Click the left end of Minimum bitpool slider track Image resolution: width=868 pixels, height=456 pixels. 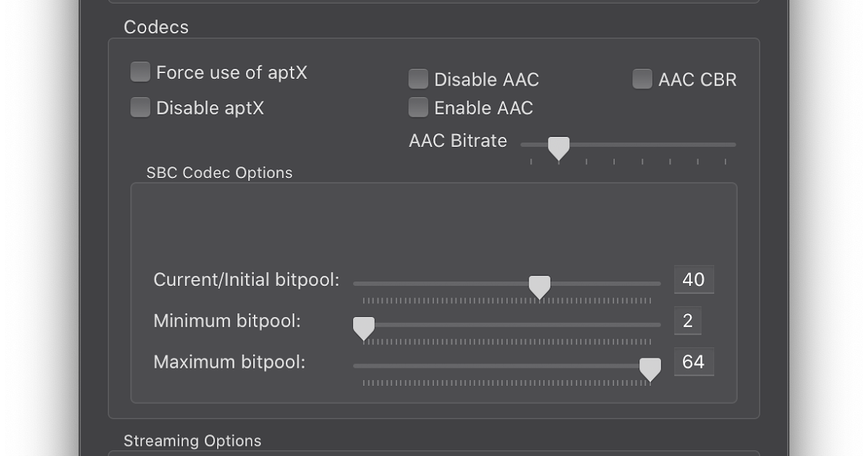[354, 324]
